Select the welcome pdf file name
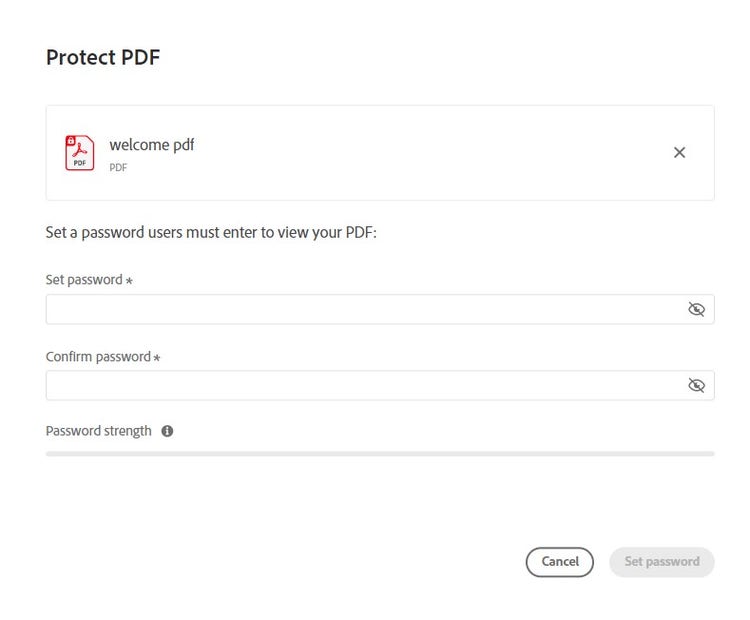Viewport: 750px width, 620px height. (152, 145)
